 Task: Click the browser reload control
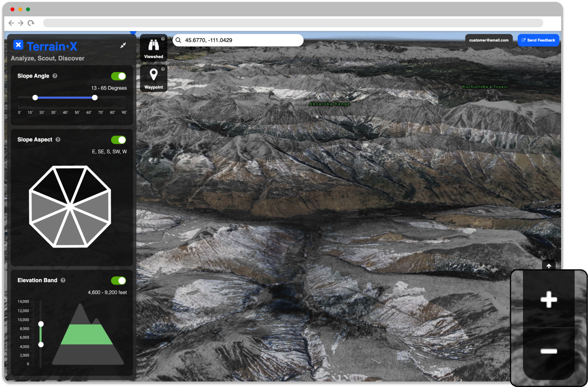(31, 23)
